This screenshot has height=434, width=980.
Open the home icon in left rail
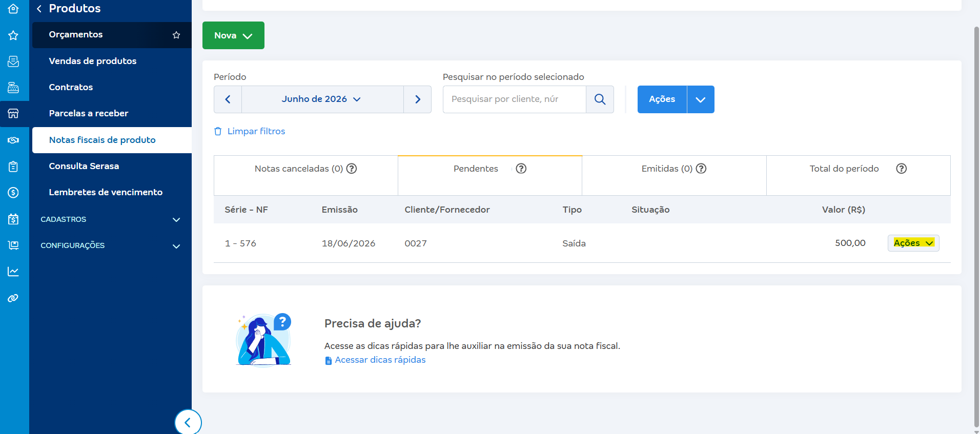(13, 9)
